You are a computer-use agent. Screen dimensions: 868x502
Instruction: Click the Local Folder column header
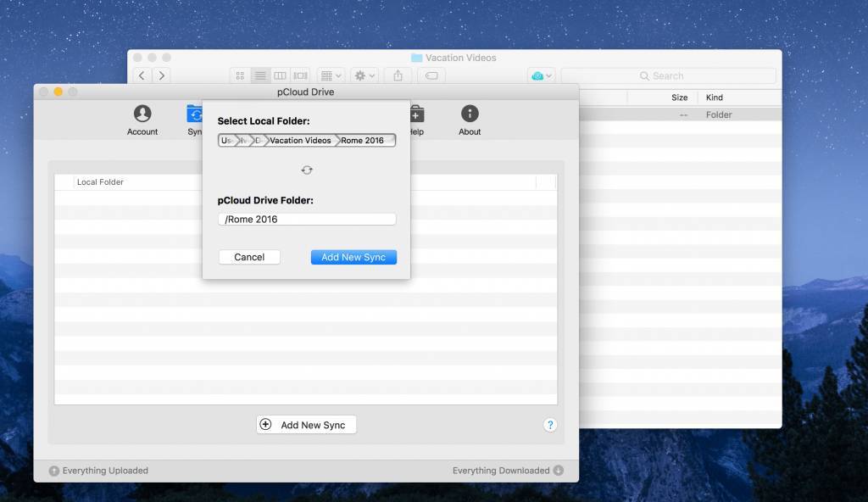100,181
